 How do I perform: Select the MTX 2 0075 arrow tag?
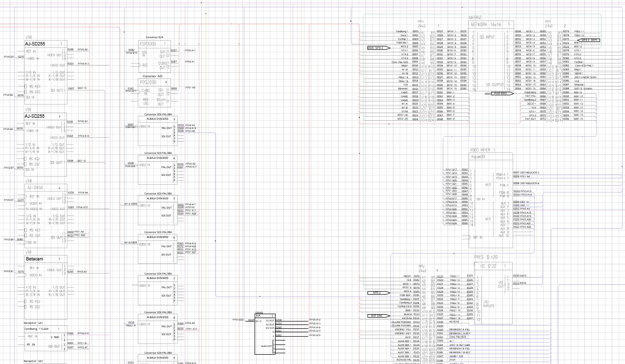click(589, 40)
